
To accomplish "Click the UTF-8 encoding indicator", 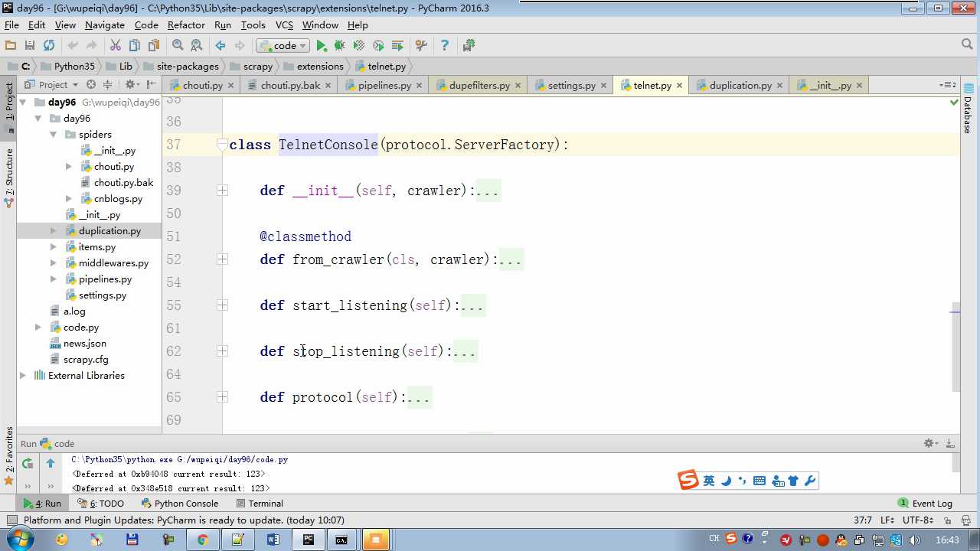I will pyautogui.click(x=917, y=520).
